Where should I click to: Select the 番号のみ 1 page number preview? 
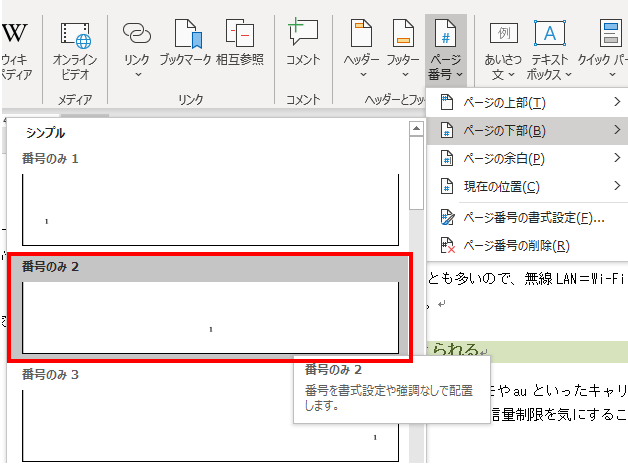(210, 209)
